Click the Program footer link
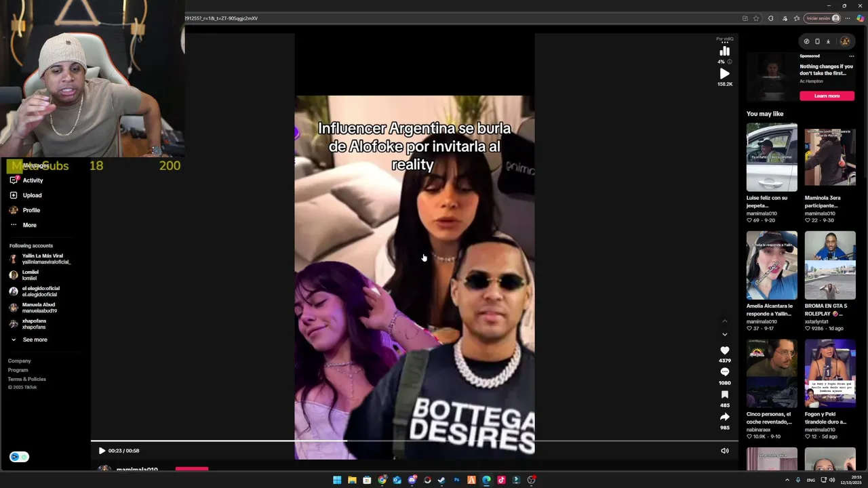Viewport: 868px width, 488px height. click(x=18, y=370)
